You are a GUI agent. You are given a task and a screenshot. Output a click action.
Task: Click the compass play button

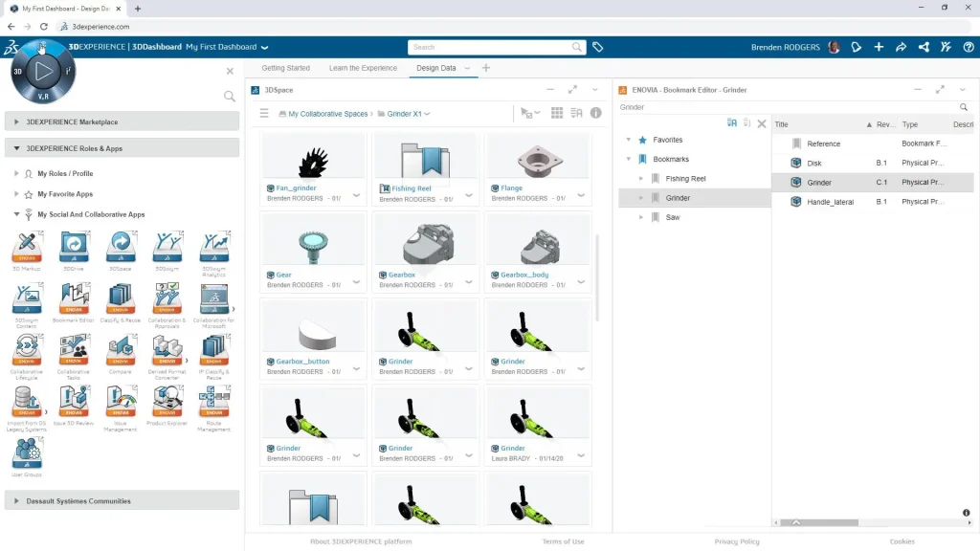pos(43,71)
